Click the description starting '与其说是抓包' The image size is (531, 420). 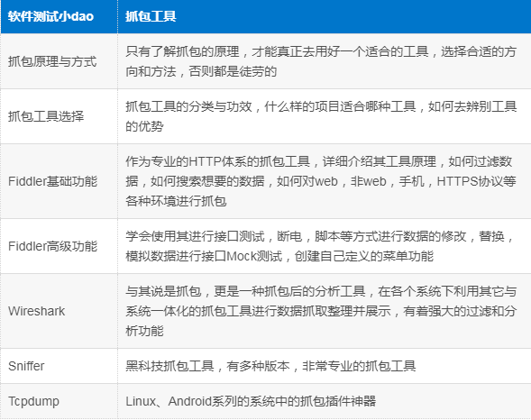tap(321, 311)
